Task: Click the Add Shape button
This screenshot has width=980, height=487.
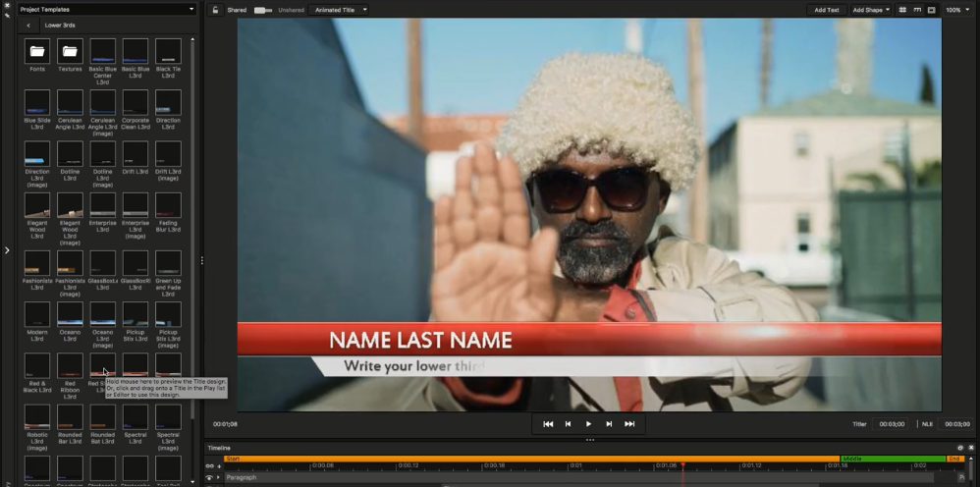Action: (x=871, y=10)
